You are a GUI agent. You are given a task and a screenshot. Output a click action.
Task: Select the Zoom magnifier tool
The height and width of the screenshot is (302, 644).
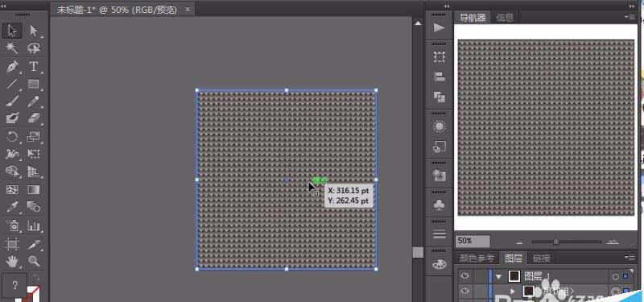coord(34,261)
